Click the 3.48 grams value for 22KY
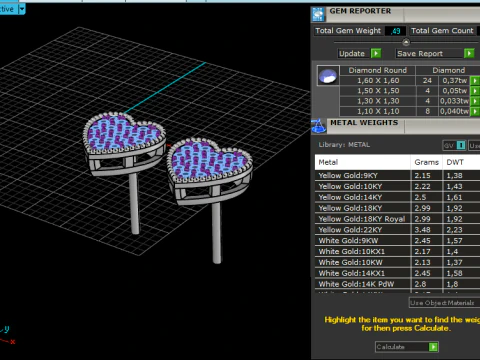 (422, 230)
